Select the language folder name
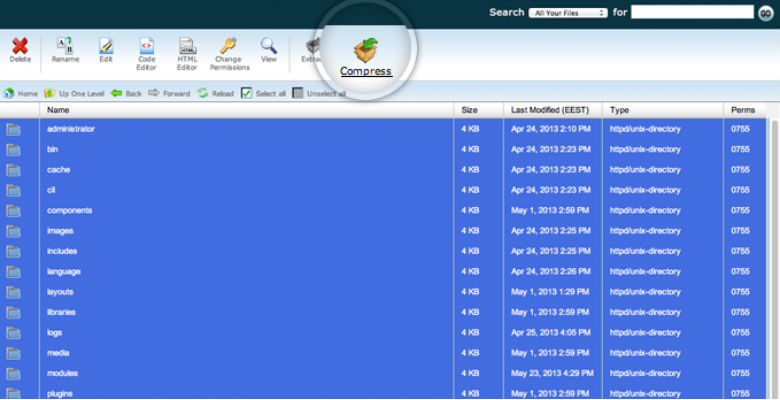Screen dimensions: 780x400 [x=64, y=272]
